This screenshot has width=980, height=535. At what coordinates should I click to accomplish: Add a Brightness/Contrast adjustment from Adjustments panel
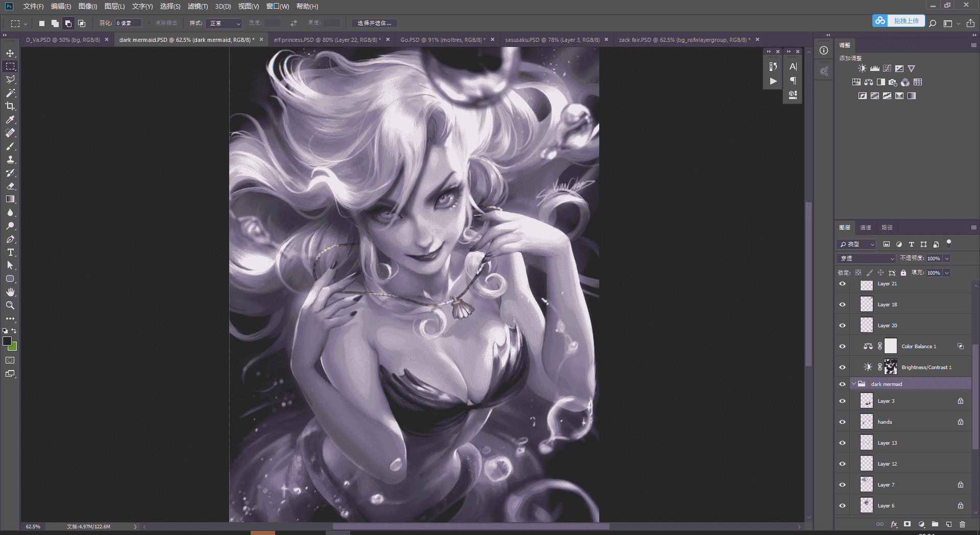[x=862, y=68]
